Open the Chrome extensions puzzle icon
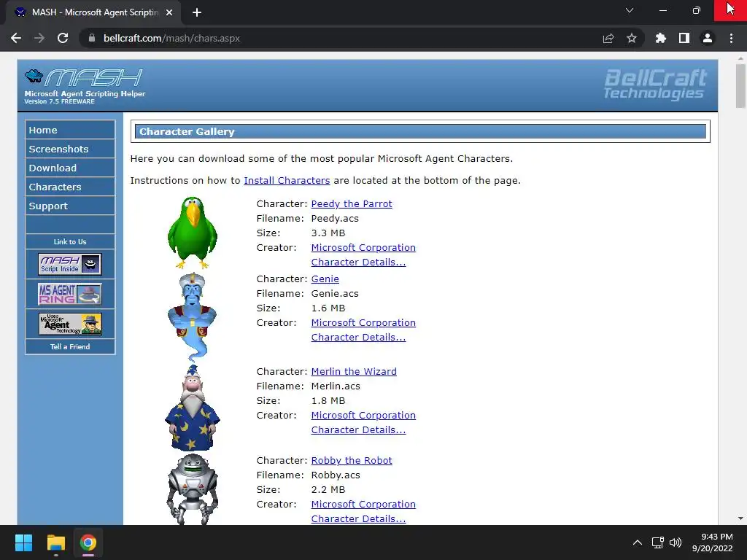Image resolution: width=747 pixels, height=560 pixels. [660, 38]
